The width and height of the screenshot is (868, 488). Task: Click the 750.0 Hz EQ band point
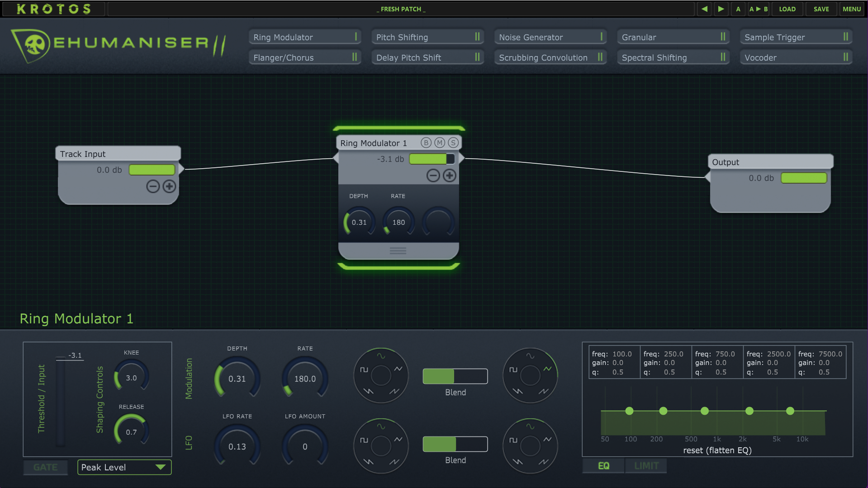704,411
